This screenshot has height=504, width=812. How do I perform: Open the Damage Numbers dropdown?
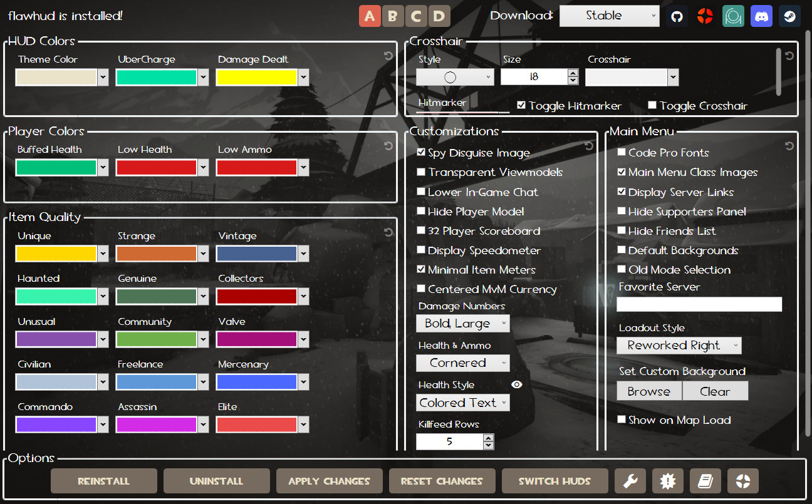click(x=463, y=323)
